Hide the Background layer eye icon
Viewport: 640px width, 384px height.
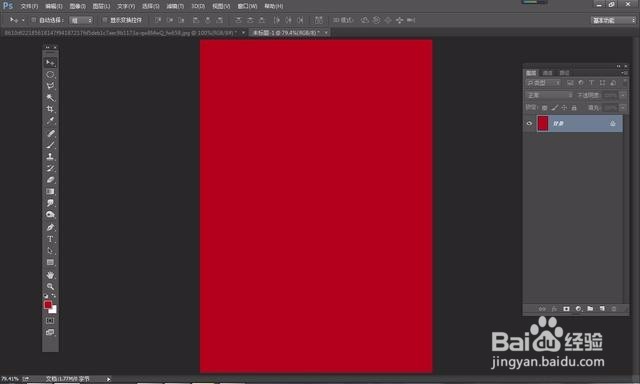[529, 124]
